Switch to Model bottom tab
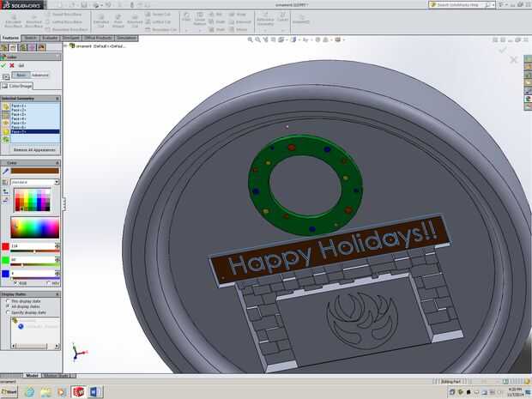 pyautogui.click(x=32, y=376)
